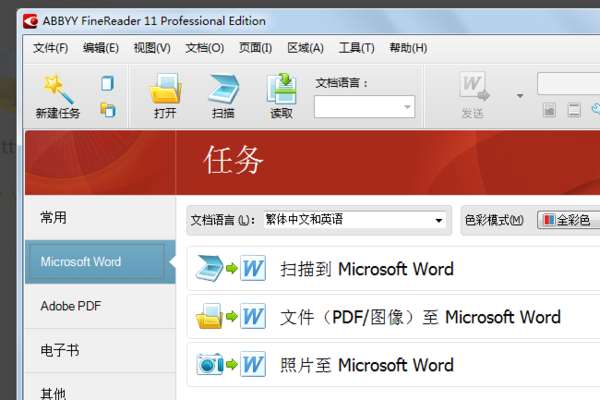Viewport: 600px width, 400px height.
Task: Open the 工具(T) menu
Action: [356, 48]
